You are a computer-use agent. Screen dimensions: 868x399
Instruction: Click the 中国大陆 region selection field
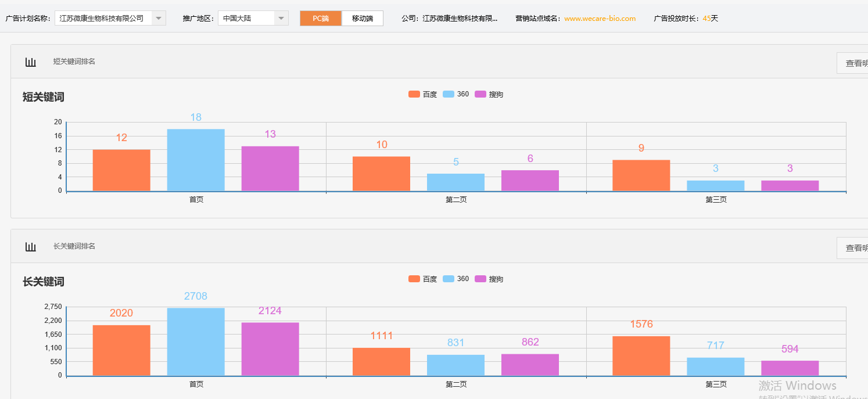(246, 19)
